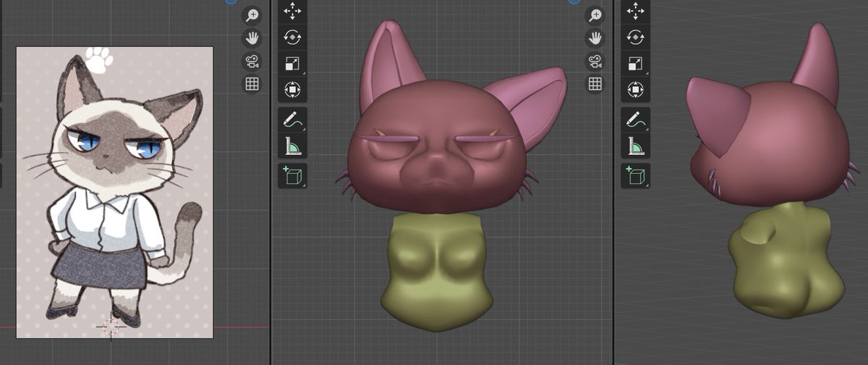Select Measure tool in front-view viewport toolbar

[292, 146]
